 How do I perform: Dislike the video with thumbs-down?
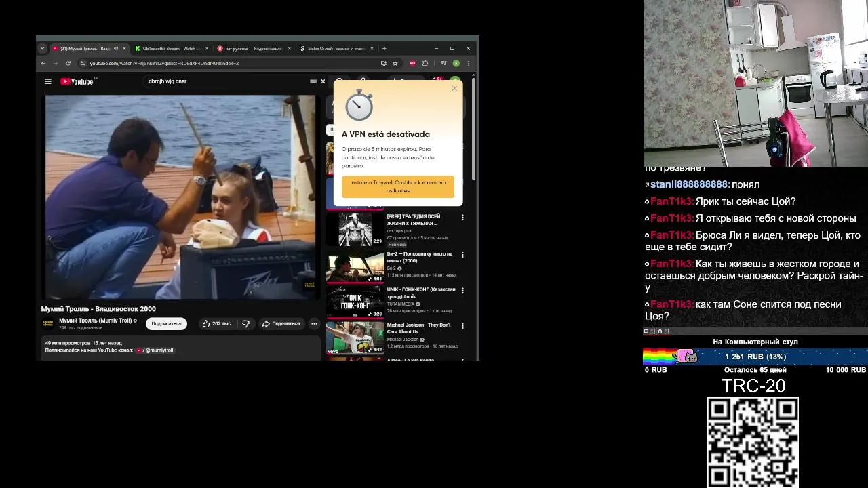246,323
